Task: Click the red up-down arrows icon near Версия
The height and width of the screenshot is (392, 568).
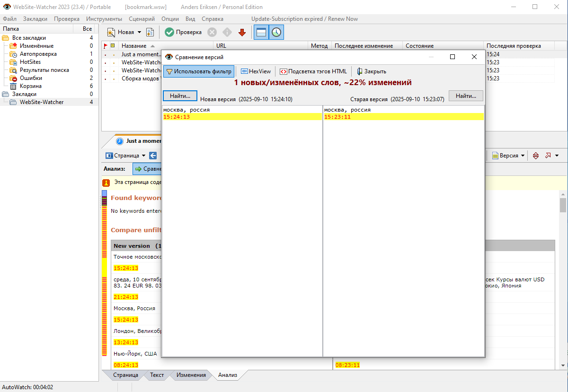Action: pyautogui.click(x=535, y=156)
